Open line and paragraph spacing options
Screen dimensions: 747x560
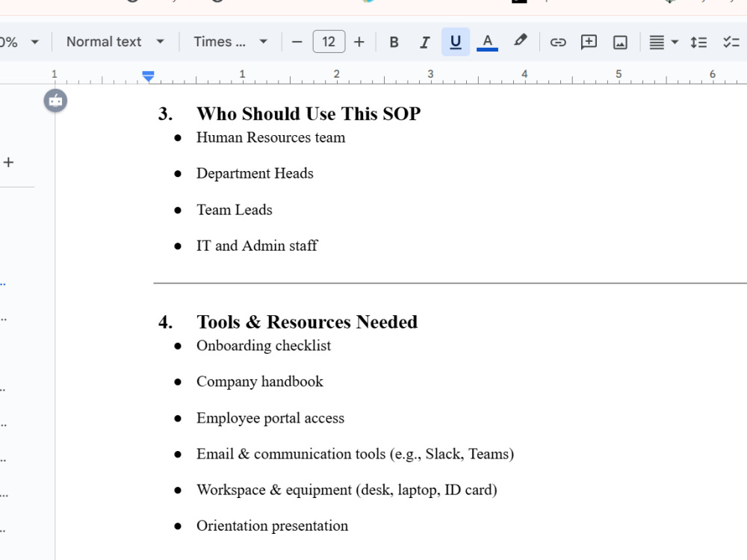tap(698, 42)
